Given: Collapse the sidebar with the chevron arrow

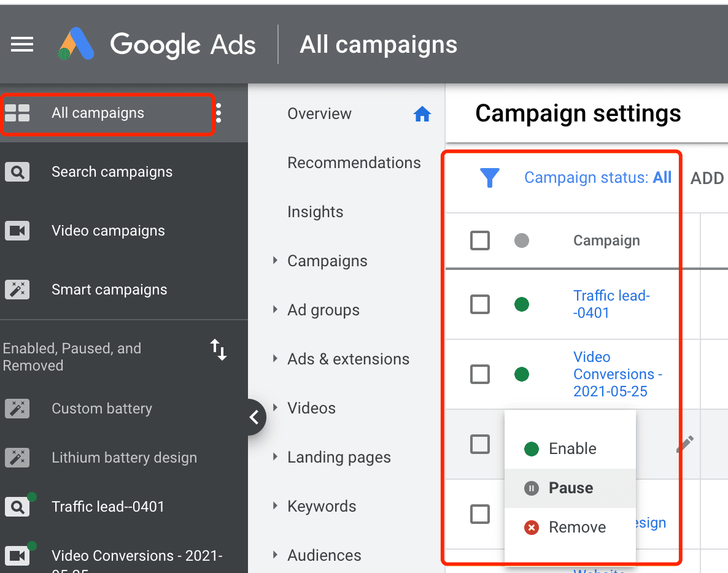Looking at the screenshot, I should 254,417.
